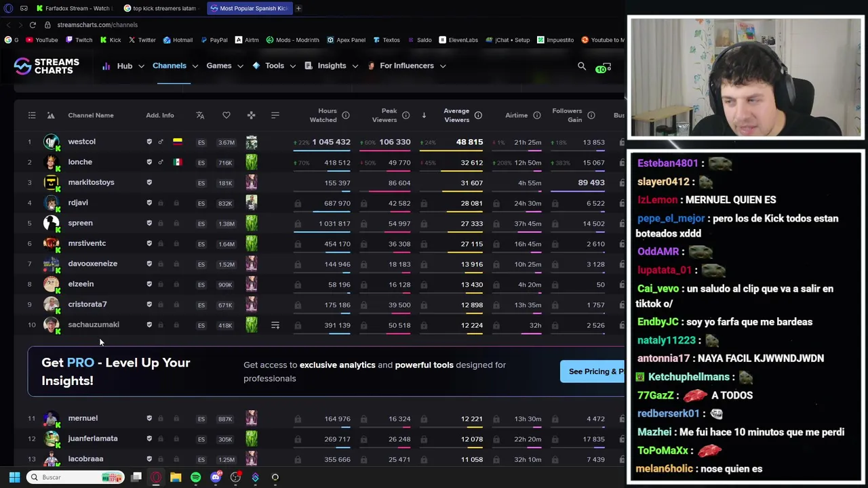The width and height of the screenshot is (868, 488).
Task: Expand the Channels dropdown chevron
Action: 195,66
